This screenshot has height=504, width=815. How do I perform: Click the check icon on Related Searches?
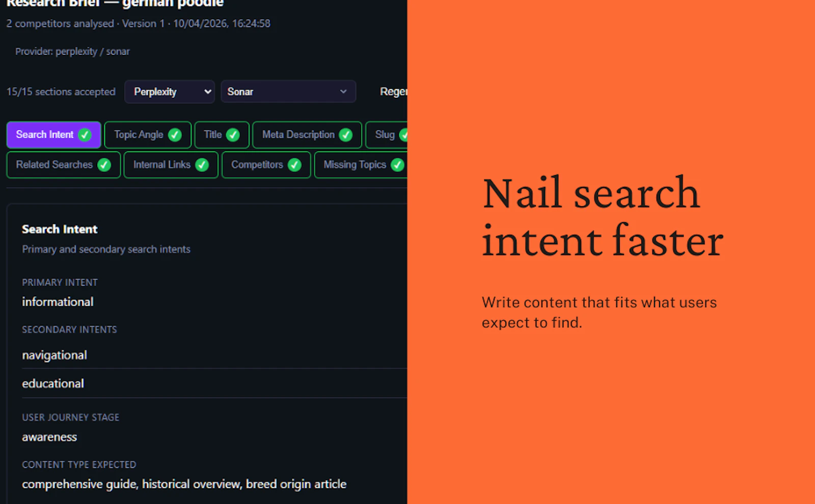click(x=104, y=165)
